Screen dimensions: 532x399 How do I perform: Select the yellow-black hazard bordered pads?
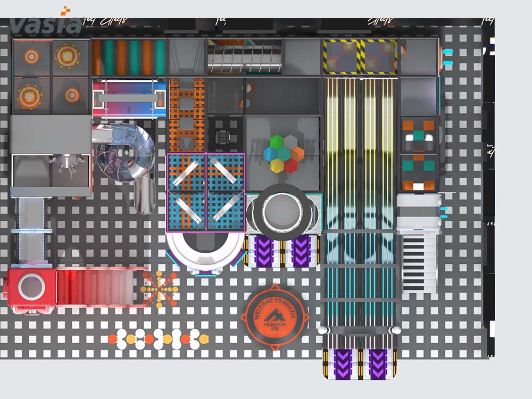pyautogui.click(x=361, y=57)
